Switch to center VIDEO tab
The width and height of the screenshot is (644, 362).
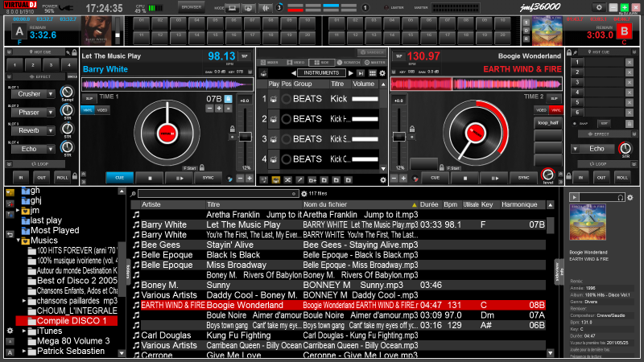(295, 63)
